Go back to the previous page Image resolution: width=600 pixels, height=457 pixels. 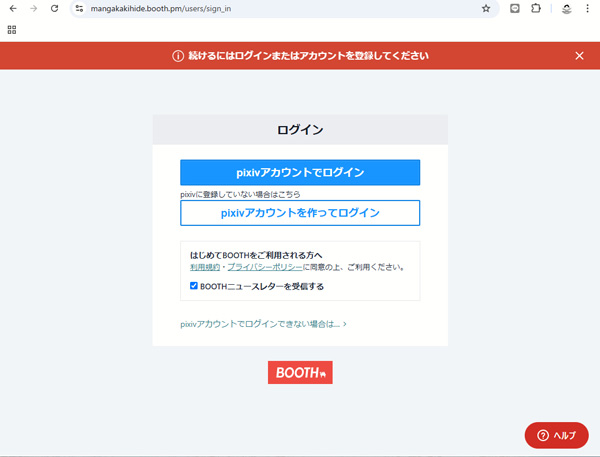coord(13,8)
